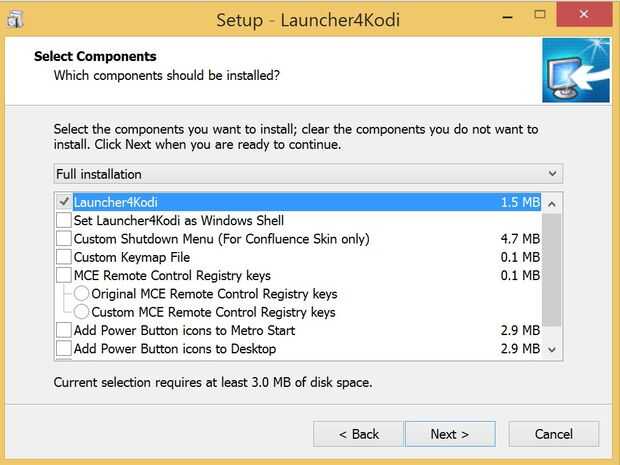Check Add Power Button icons to Desktop
This screenshot has width=620, height=465.
(x=64, y=349)
